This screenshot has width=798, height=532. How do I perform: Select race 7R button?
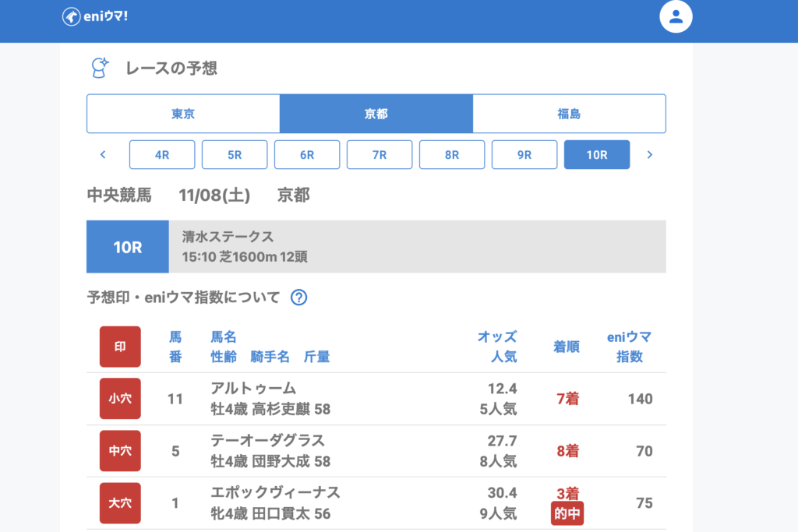click(x=380, y=155)
